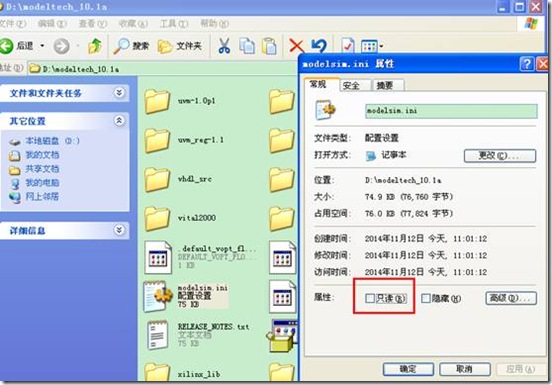Open 共享文档 link in sidebar
This screenshot has height=385, width=552.
pyautogui.click(x=42, y=169)
